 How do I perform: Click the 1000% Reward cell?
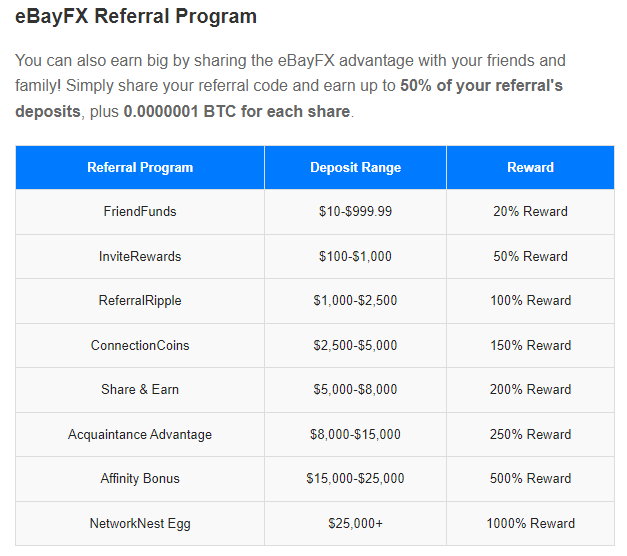coord(530,524)
